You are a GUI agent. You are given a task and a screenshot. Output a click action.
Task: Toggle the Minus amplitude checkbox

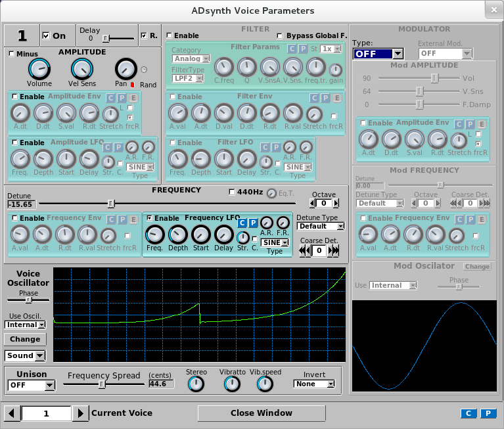click(x=12, y=54)
